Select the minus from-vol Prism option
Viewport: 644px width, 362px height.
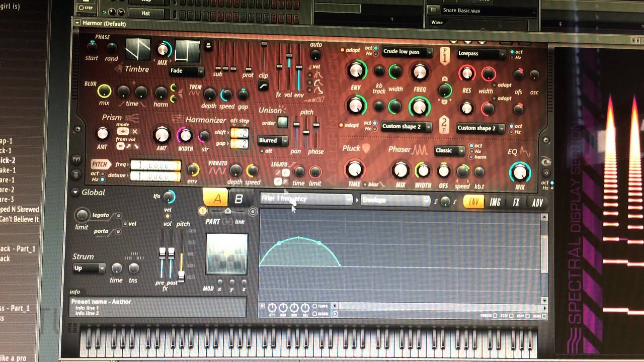pyautogui.click(x=120, y=146)
